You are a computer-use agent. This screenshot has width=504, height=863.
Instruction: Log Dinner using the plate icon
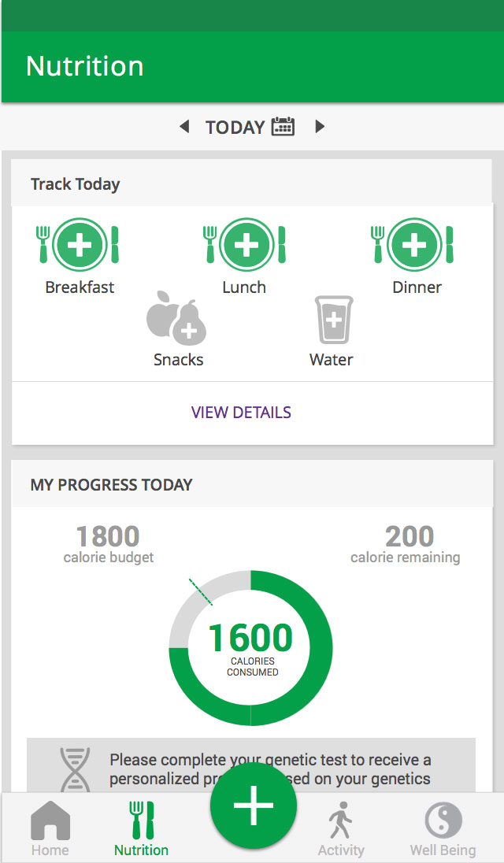[x=414, y=244]
